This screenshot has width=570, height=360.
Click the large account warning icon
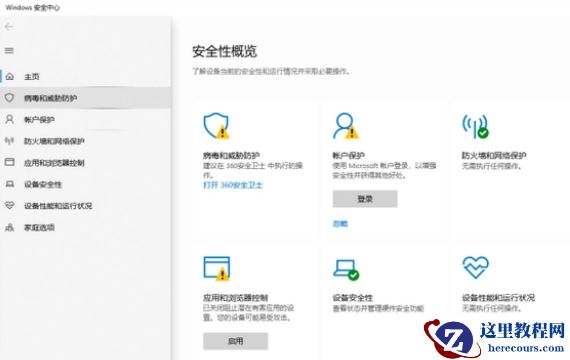pyautogui.click(x=346, y=126)
